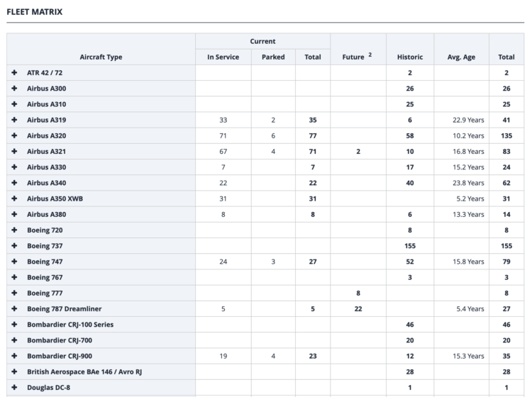
Task: Click the Airbus A319 in-service count 33
Action: click(x=223, y=120)
